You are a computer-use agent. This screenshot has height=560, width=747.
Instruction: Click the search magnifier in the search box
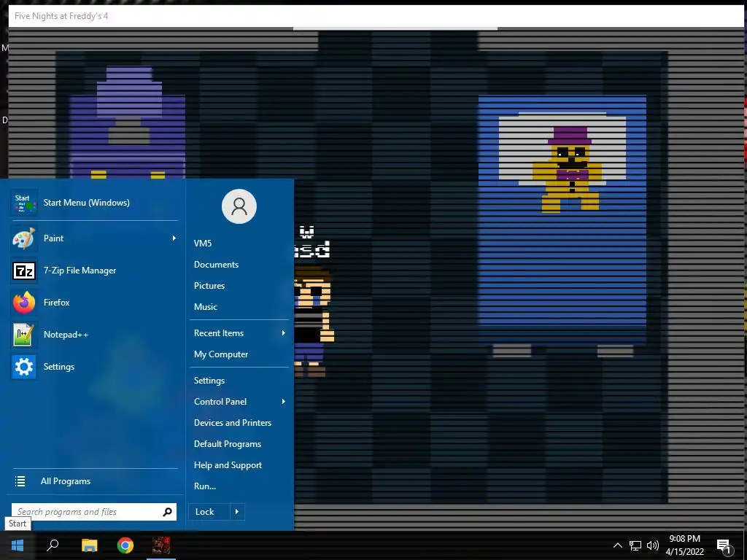coord(167,512)
